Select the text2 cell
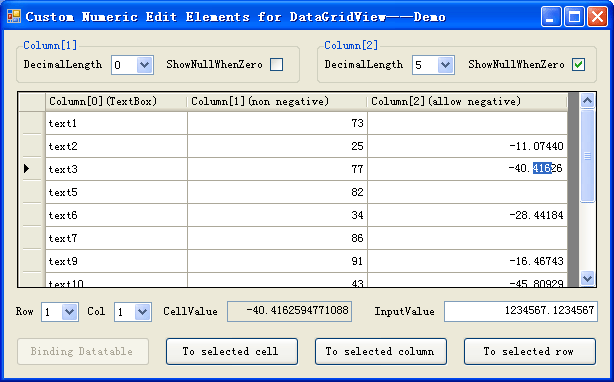Viewport: 614px width, 382px height. point(116,146)
